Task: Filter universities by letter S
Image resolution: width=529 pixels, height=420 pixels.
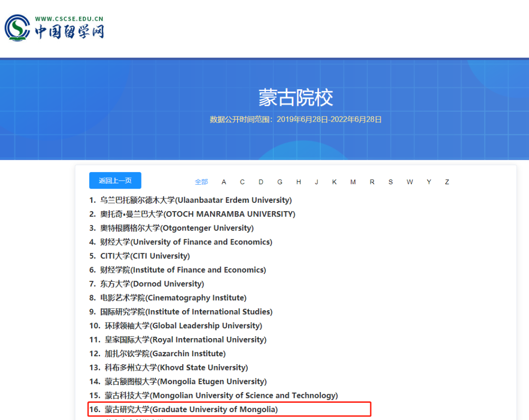Action: (x=391, y=182)
